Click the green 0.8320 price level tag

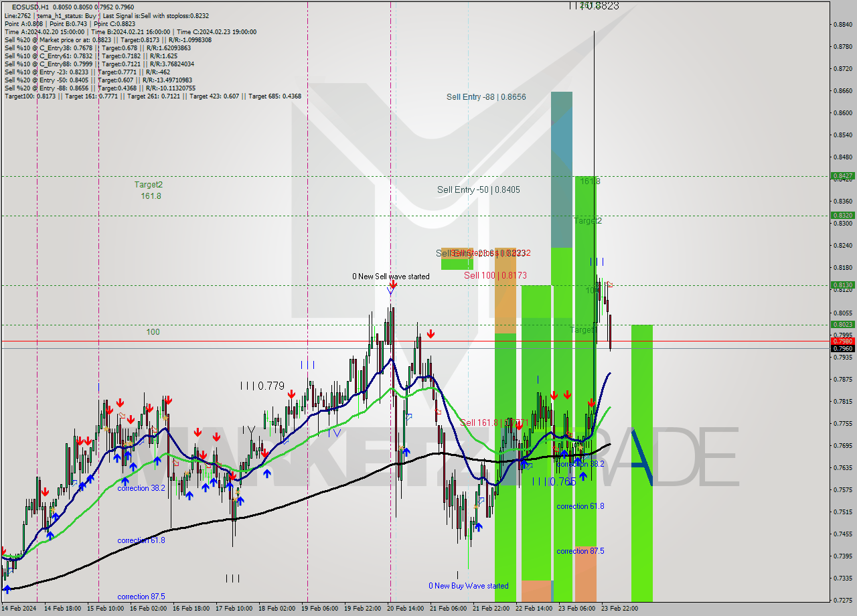[x=842, y=216]
